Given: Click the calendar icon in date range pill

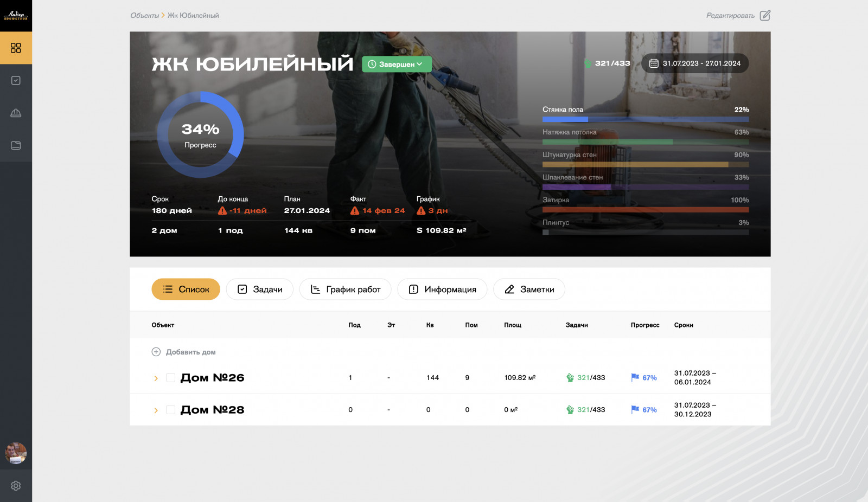Looking at the screenshot, I should point(654,63).
